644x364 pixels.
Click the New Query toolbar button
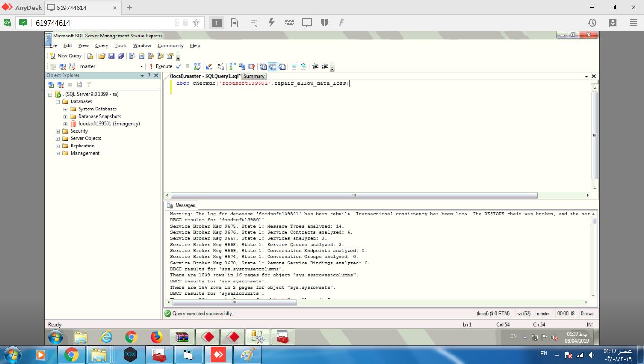click(65, 56)
